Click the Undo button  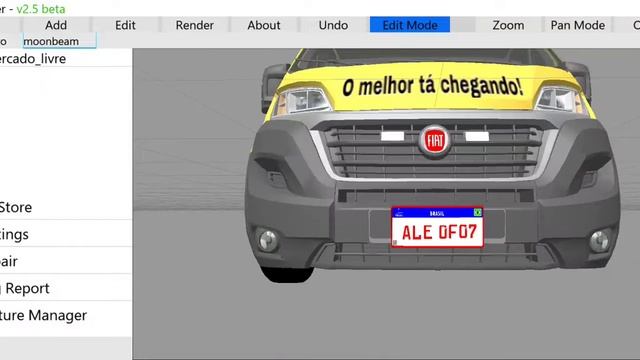[333, 25]
